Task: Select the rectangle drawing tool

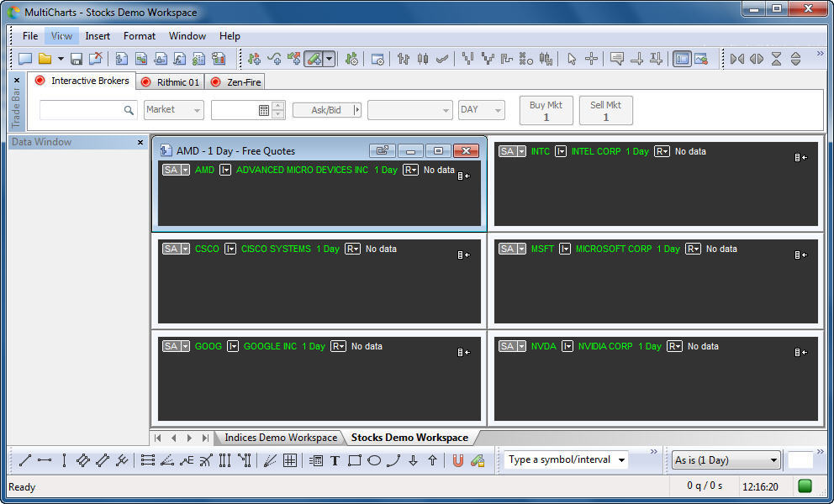Action: [355, 460]
